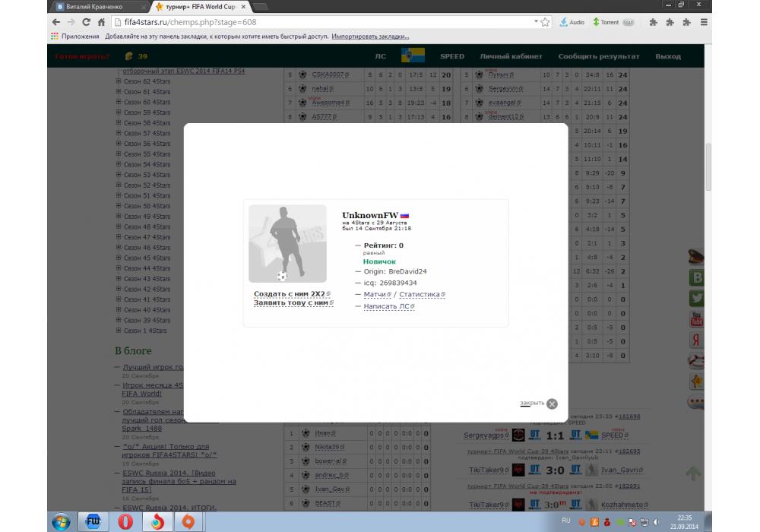Screen dimensions: 760x532
Task: Expand the Сезон 62 4Stars tree node
Action: [x=119, y=81]
